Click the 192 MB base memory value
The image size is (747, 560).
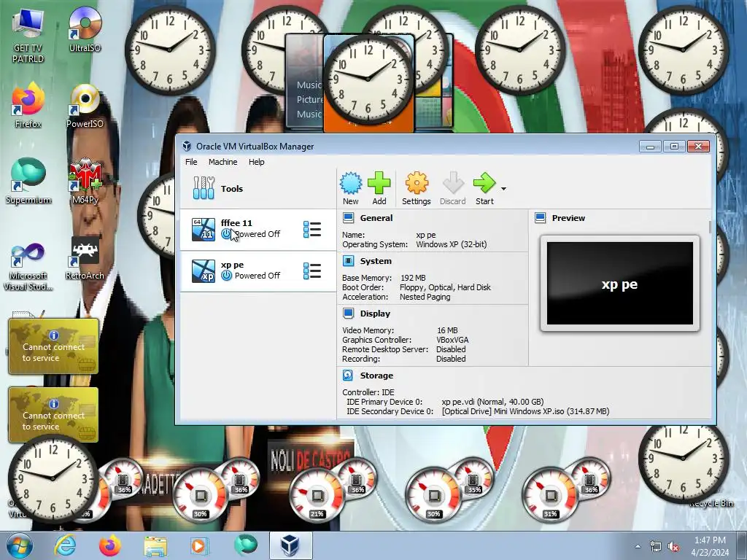[413, 278]
